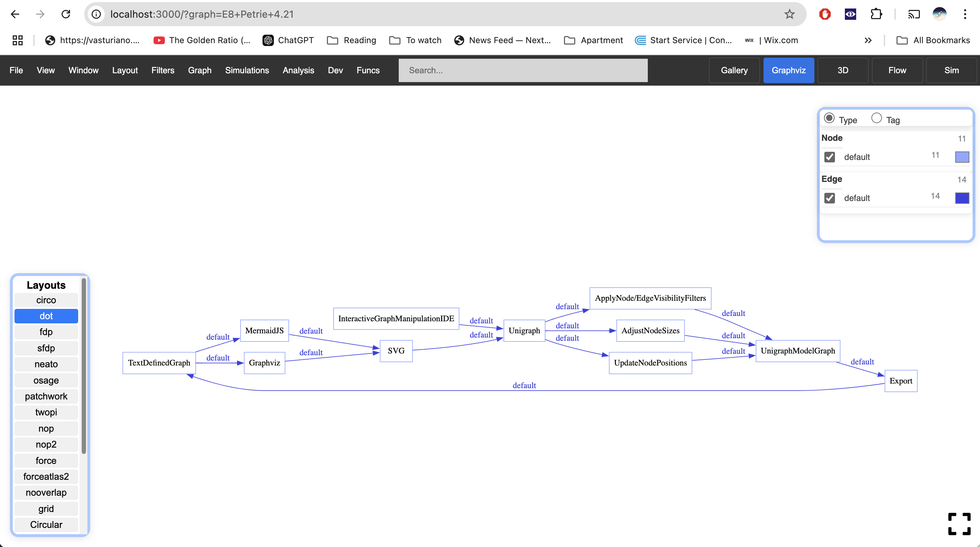Select the TextDefinedGraph node
This screenshot has height=547, width=980.
(x=159, y=363)
